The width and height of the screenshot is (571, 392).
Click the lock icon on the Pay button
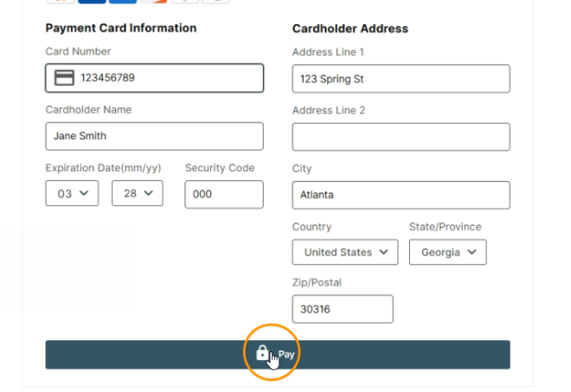pos(262,353)
